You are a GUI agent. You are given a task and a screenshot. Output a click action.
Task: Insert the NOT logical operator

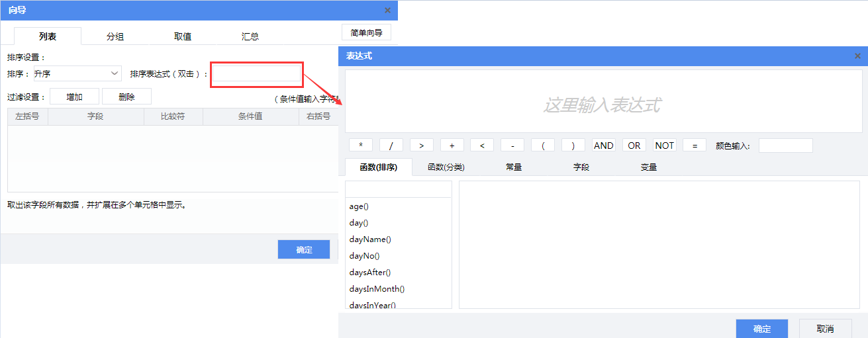coord(664,146)
